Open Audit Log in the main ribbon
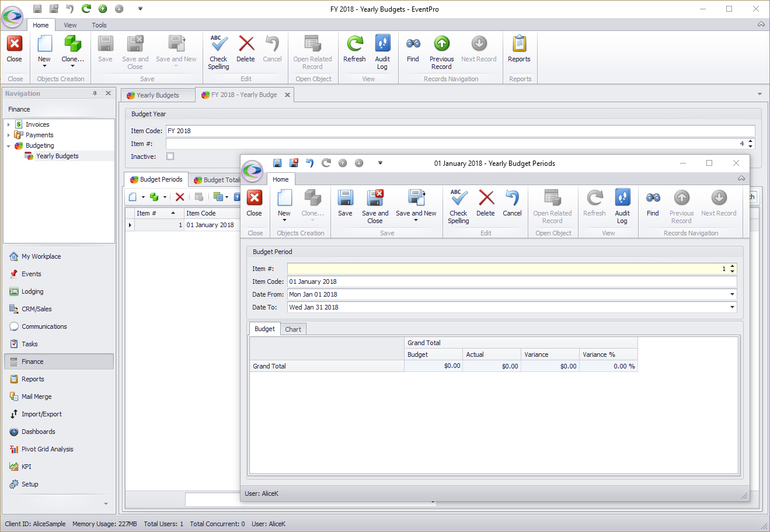The width and height of the screenshot is (770, 532). pos(382,52)
